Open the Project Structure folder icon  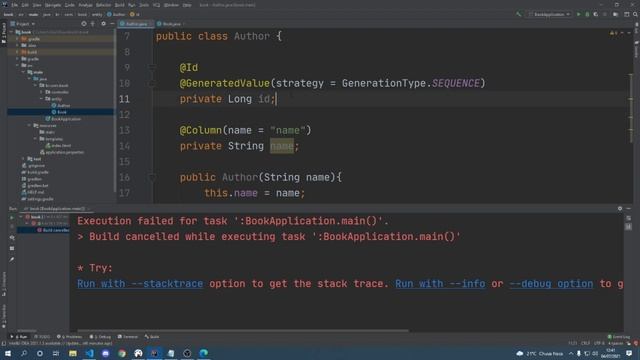616,14
